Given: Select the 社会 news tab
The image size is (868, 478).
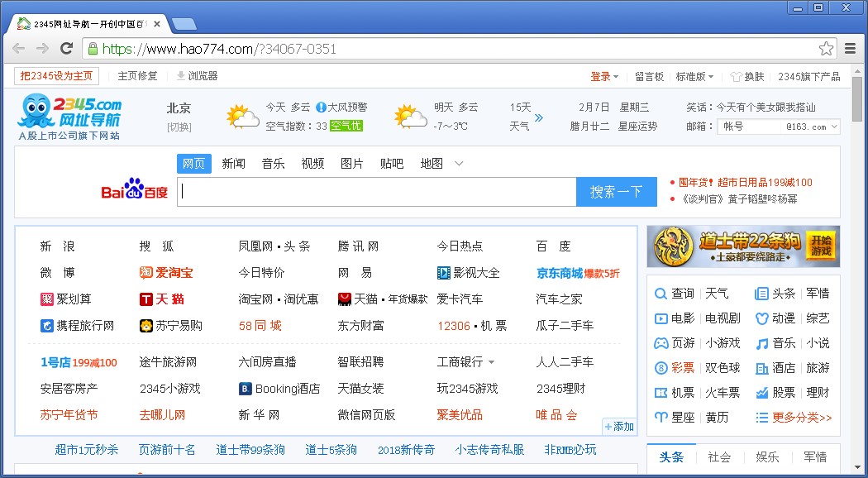Looking at the screenshot, I should click(x=719, y=456).
